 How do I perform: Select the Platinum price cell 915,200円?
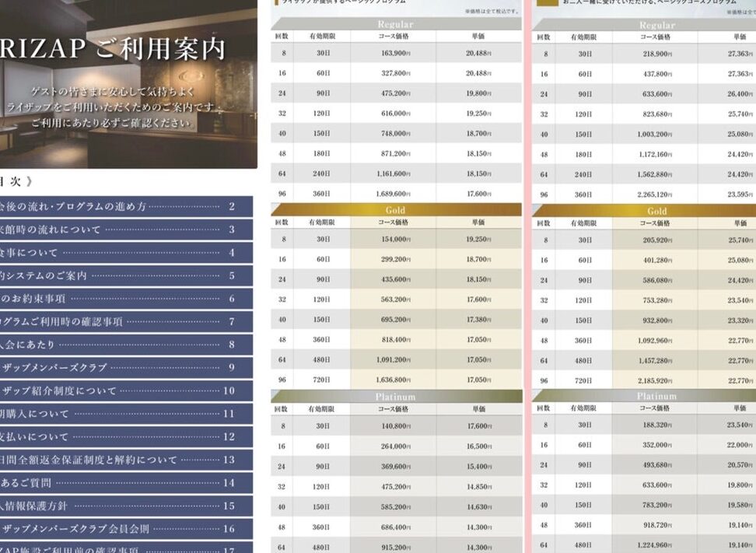[x=395, y=548]
